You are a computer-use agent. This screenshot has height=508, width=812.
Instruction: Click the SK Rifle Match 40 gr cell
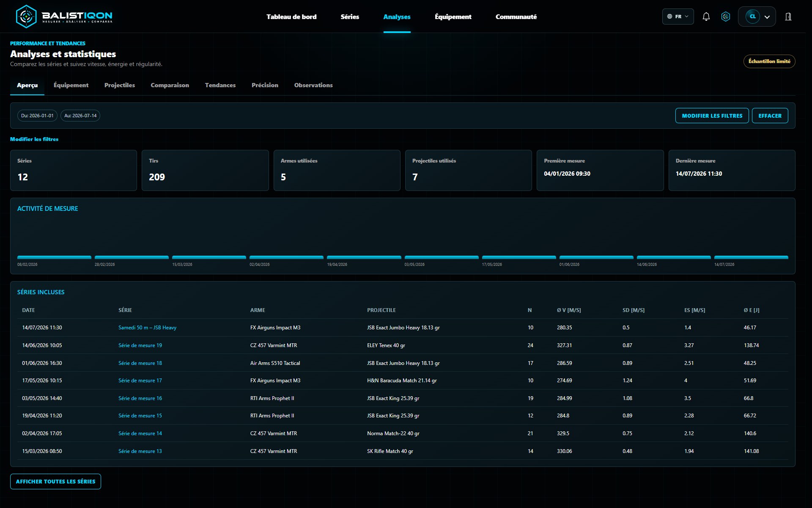[x=390, y=451]
